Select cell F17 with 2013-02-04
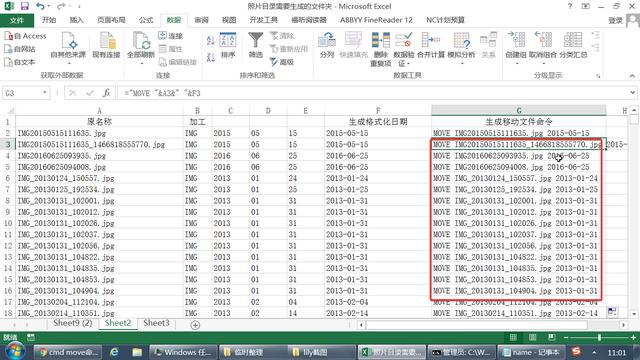The height and width of the screenshot is (360, 640). point(378,302)
